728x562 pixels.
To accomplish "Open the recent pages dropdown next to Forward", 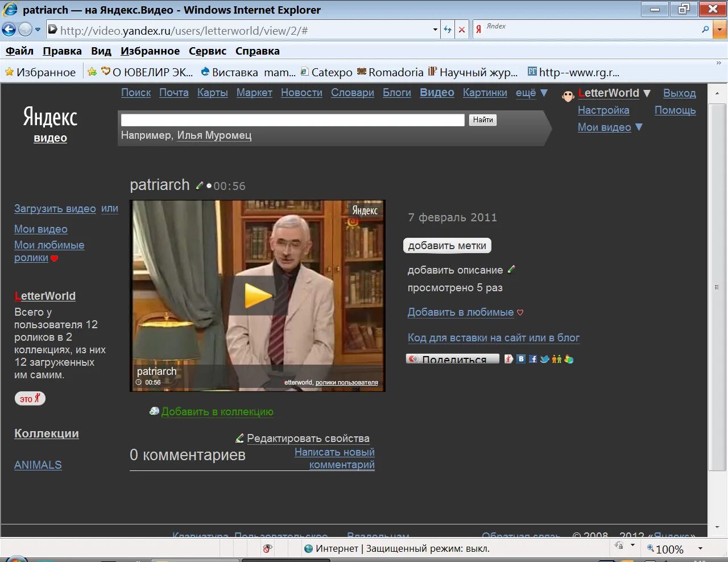I will 38,30.
